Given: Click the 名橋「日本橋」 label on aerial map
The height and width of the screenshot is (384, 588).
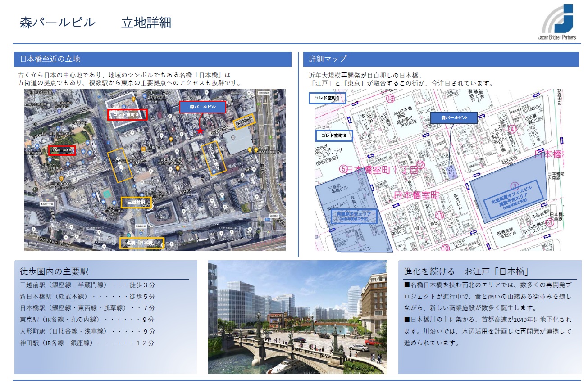Looking at the screenshot, I should [x=141, y=243].
